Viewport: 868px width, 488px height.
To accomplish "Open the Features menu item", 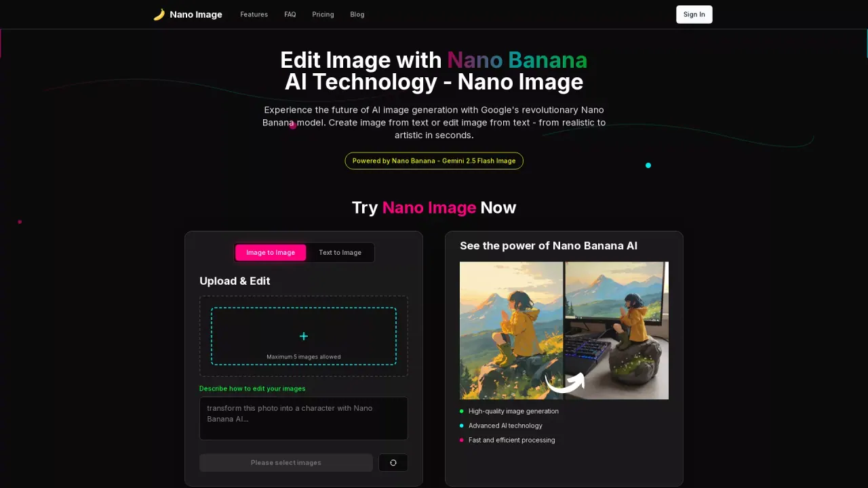I will (254, 14).
